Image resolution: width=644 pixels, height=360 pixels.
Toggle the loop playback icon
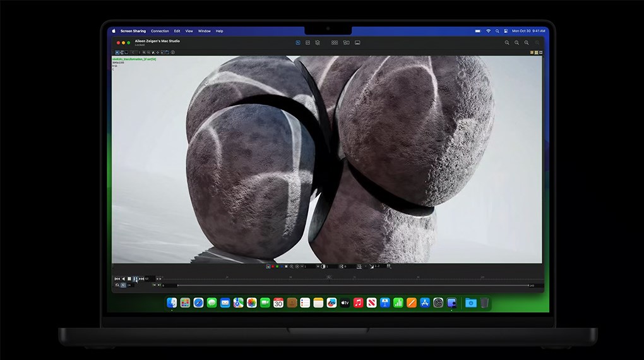pos(117,285)
